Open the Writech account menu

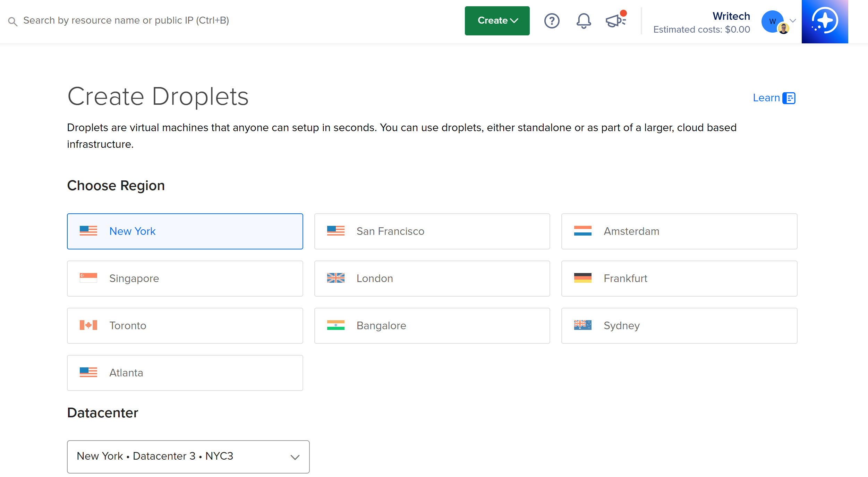click(731, 16)
